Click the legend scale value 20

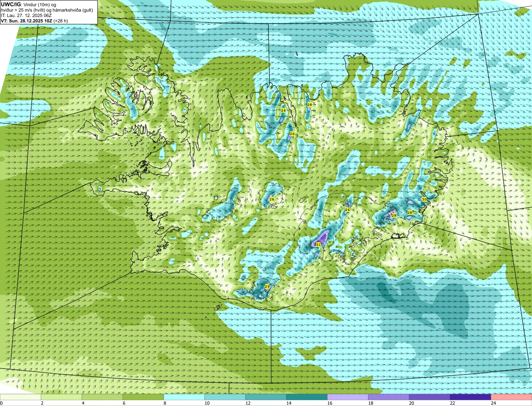pyautogui.click(x=411, y=403)
